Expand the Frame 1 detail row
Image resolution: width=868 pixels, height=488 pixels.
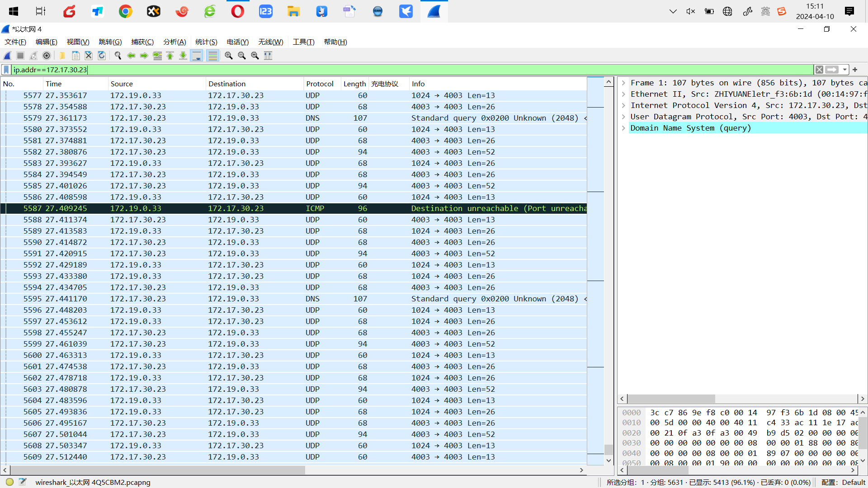(623, 83)
